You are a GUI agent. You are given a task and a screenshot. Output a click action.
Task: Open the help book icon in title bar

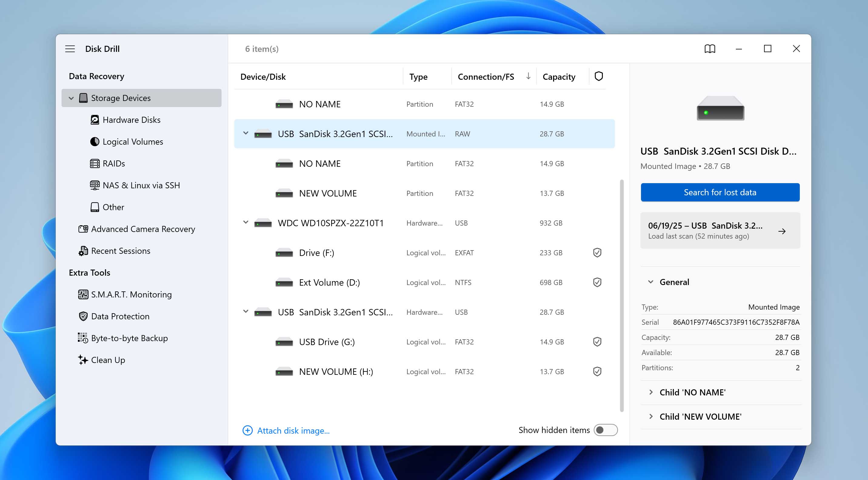709,49
